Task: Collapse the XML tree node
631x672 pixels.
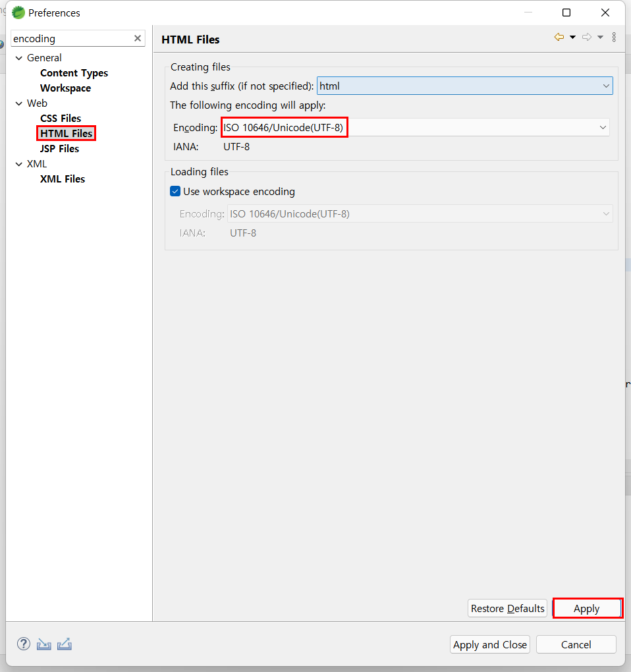Action: click(19, 164)
